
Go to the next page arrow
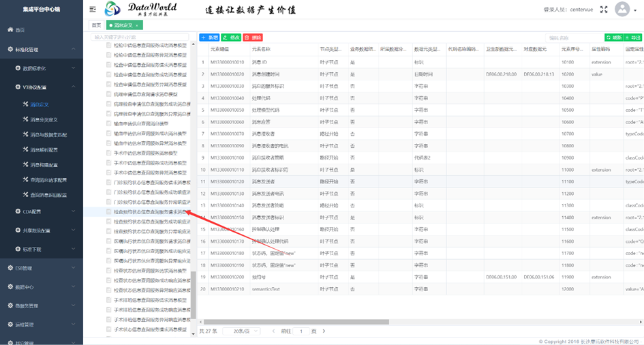(x=324, y=331)
